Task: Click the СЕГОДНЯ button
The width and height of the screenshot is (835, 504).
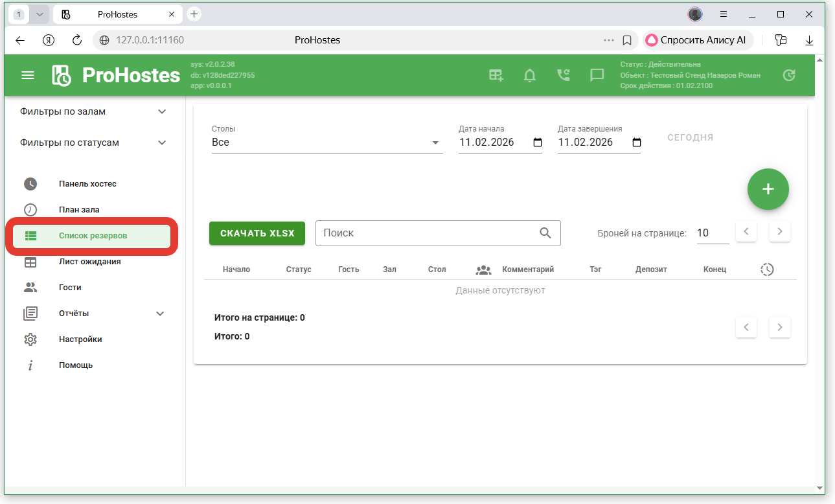Action: click(x=690, y=137)
